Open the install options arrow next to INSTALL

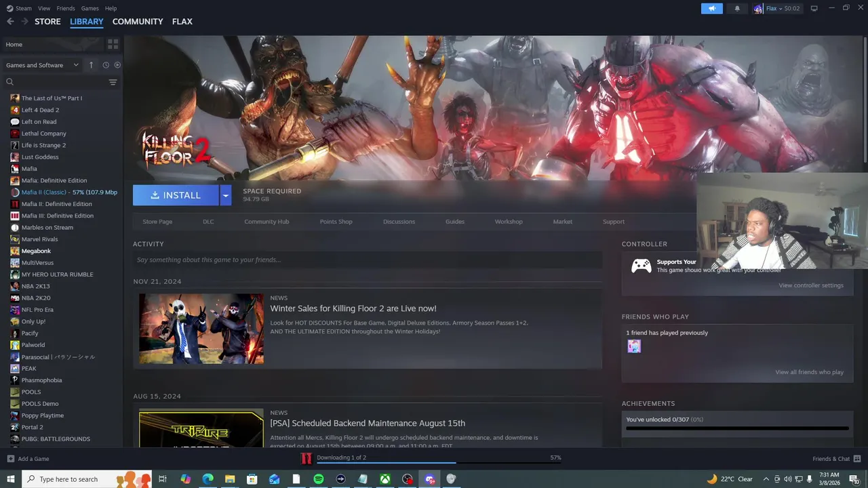[x=226, y=195]
